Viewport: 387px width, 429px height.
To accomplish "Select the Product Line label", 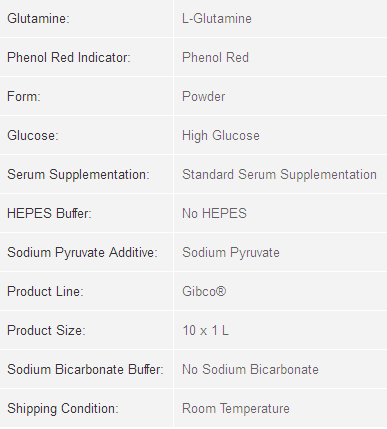I will (x=45, y=291).
